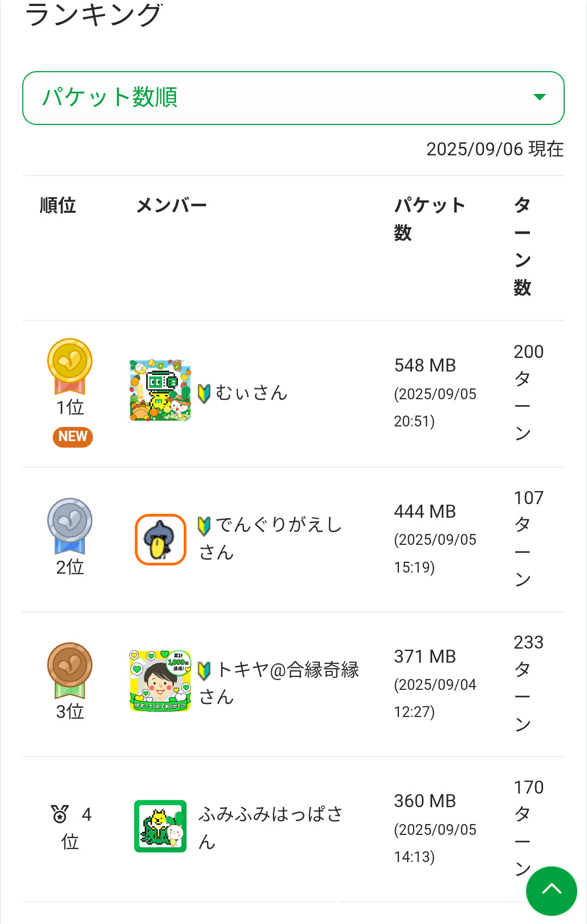Click the パケット数 column header

(429, 218)
